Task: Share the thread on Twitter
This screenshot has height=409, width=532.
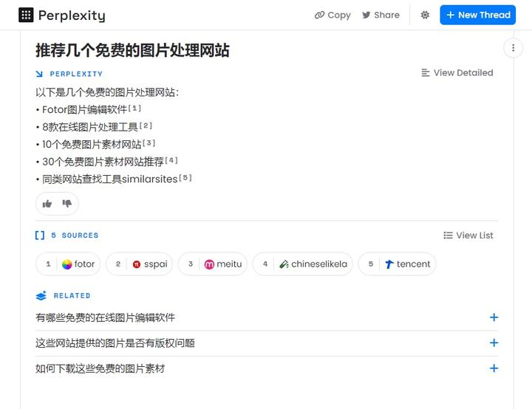Action: (381, 15)
